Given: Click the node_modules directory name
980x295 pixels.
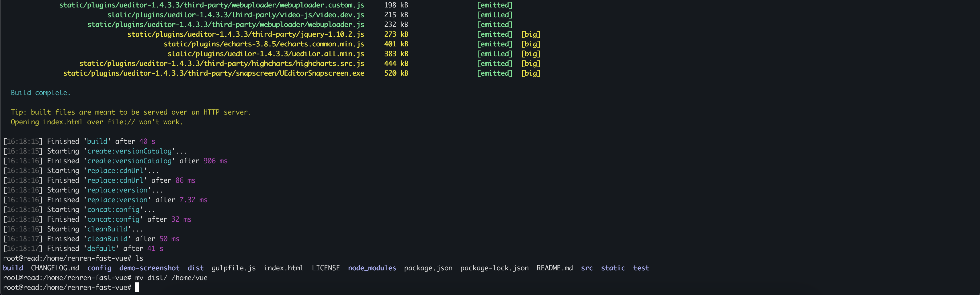Looking at the screenshot, I should tap(372, 268).
